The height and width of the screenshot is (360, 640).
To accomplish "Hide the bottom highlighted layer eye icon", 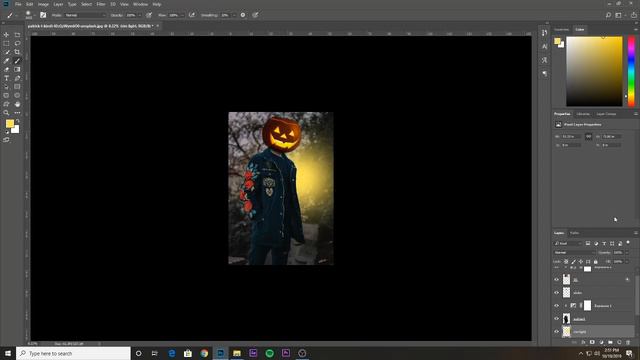I will (556, 331).
